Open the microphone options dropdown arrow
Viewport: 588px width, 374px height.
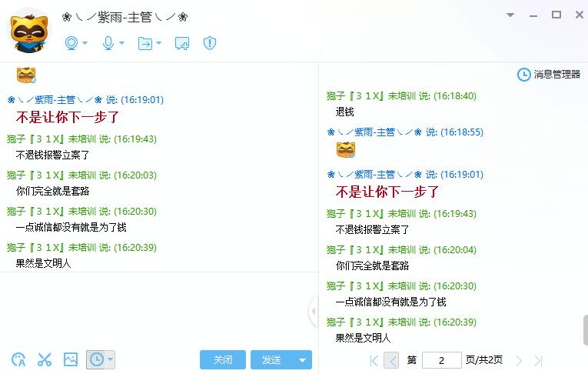coord(121,43)
